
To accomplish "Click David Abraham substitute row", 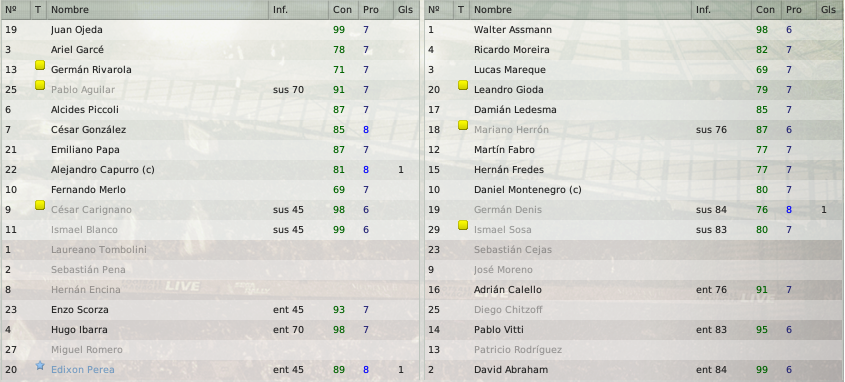I will 634,370.
